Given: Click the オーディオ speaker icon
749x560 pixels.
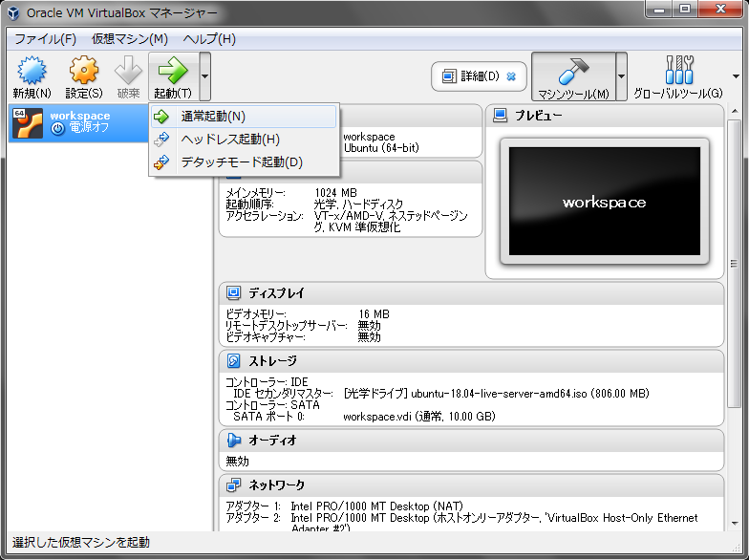Looking at the screenshot, I should 233,440.
